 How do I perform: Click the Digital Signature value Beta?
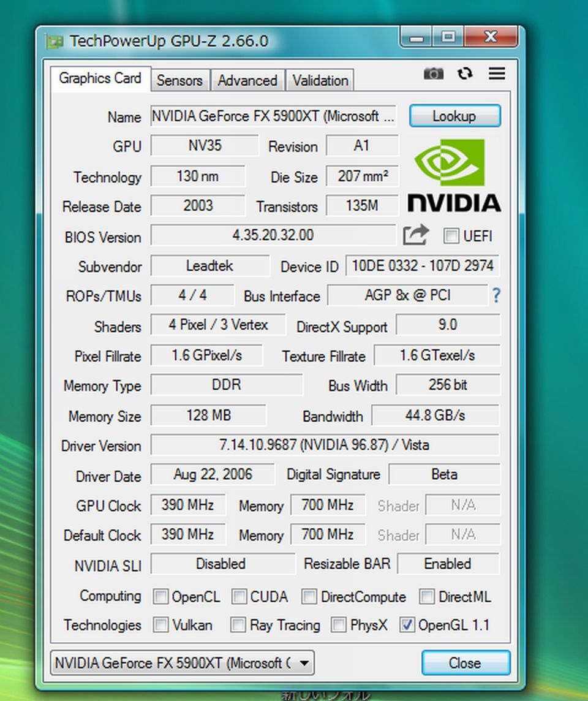pyautogui.click(x=444, y=474)
